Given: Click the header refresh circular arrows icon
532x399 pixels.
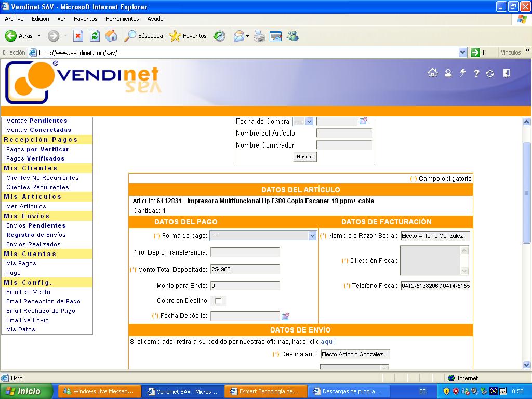Looking at the screenshot, I should [x=490, y=74].
